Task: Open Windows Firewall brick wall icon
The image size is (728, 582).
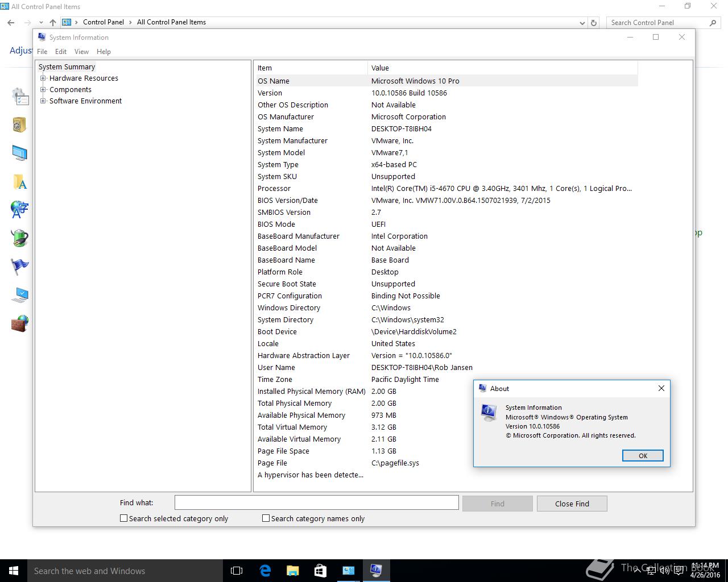Action: click(20, 323)
